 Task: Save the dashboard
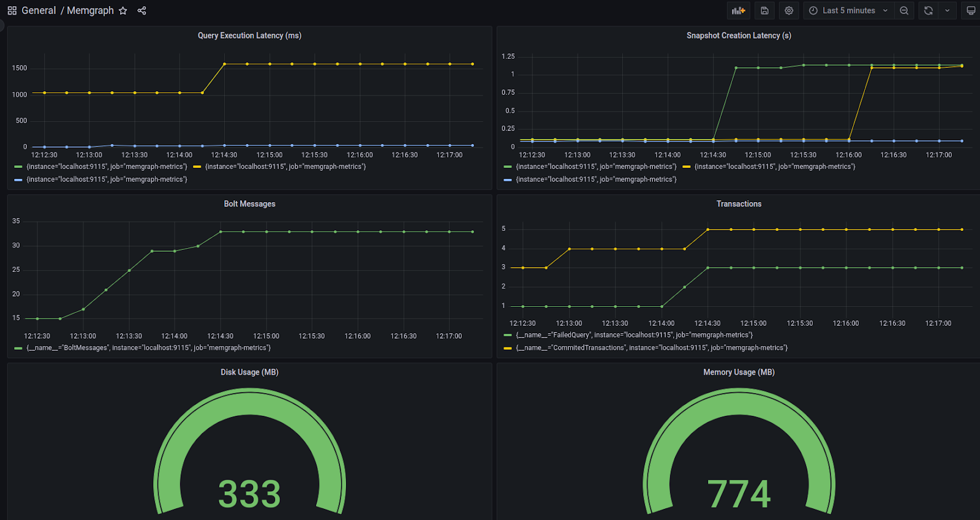pos(764,10)
